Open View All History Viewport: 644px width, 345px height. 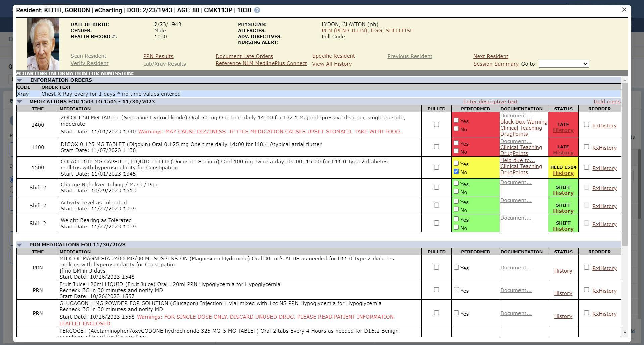(332, 64)
